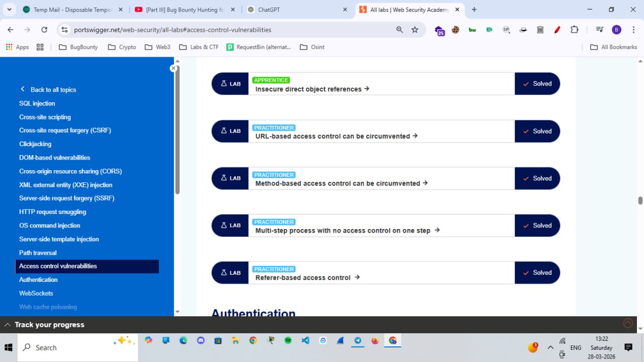Click Back to all topics link
This screenshot has width=644, height=362.
coord(48,90)
